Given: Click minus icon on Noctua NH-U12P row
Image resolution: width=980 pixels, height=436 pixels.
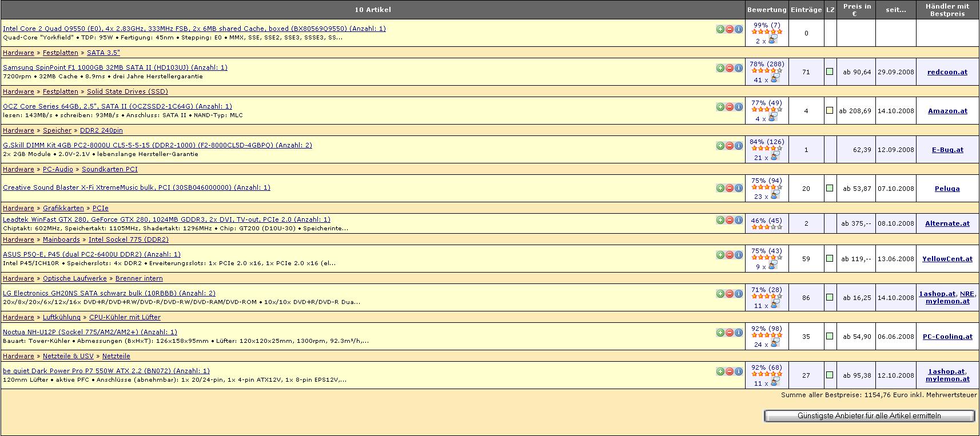Looking at the screenshot, I should [730, 332].
